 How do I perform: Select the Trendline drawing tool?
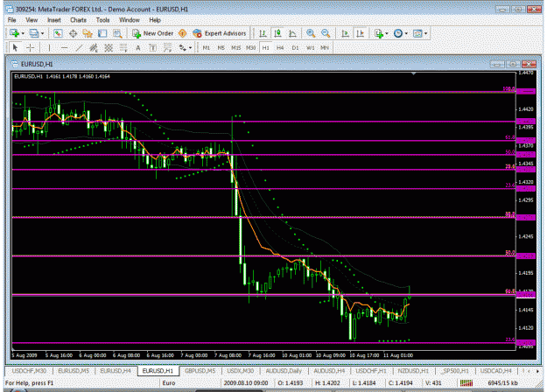(x=79, y=48)
